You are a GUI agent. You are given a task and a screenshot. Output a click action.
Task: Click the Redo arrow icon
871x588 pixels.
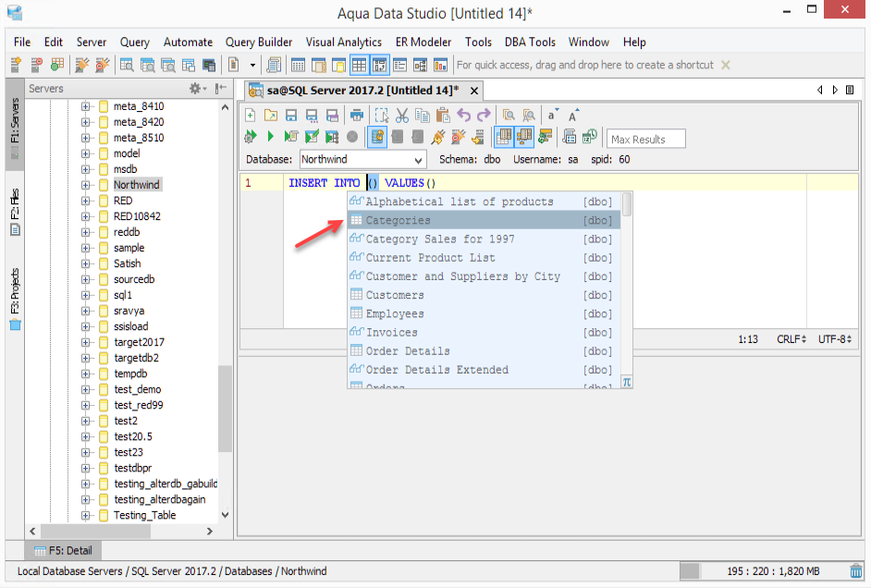tap(484, 115)
